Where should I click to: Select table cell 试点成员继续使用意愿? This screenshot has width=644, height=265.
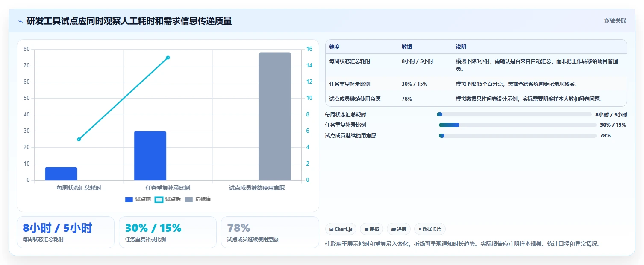click(355, 99)
